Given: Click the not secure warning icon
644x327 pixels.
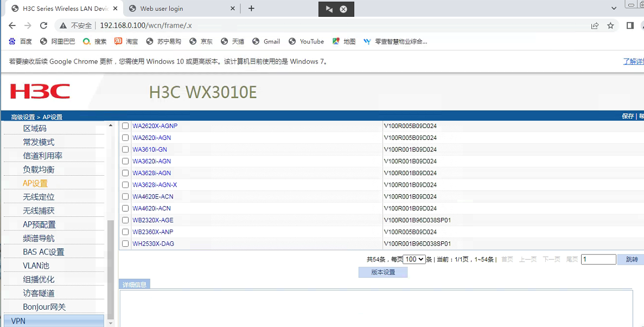Looking at the screenshot, I should click(63, 25).
